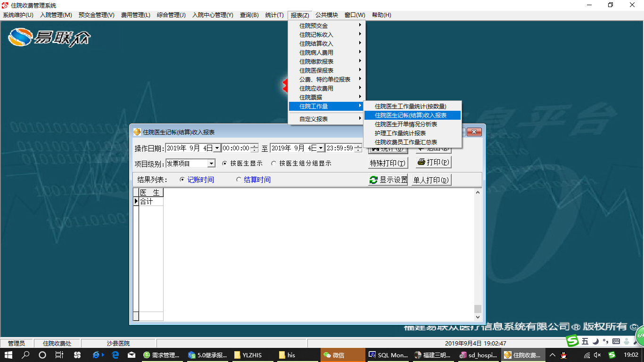
Task: Click the muted volume tray icon
Action: point(598,355)
